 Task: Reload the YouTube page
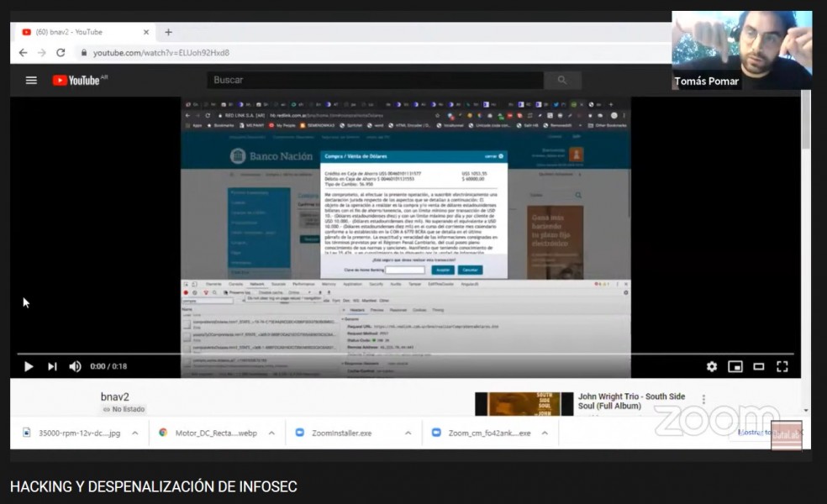(x=61, y=53)
